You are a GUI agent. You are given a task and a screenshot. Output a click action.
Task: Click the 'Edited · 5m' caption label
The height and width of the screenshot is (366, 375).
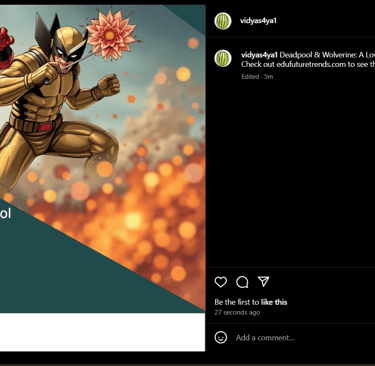click(257, 77)
